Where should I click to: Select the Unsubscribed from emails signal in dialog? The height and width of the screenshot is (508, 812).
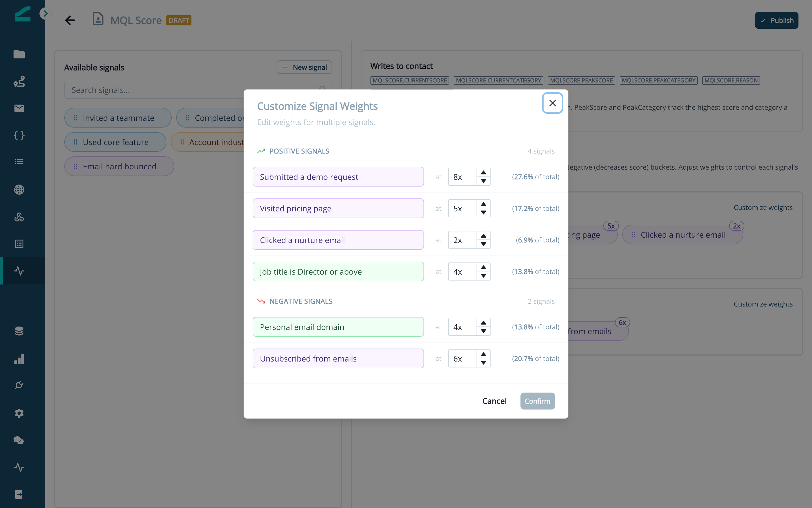pos(338,358)
